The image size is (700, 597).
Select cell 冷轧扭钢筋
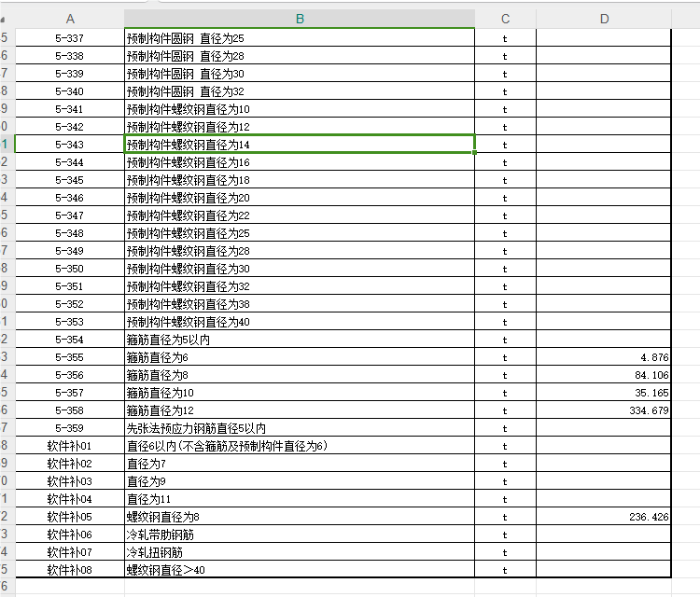coord(300,552)
